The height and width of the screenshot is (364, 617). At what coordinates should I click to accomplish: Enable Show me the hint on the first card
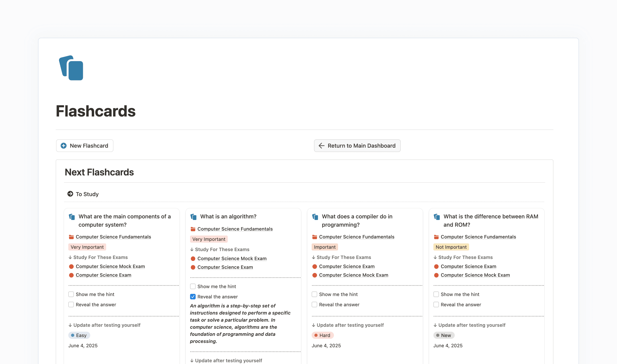[71, 294]
